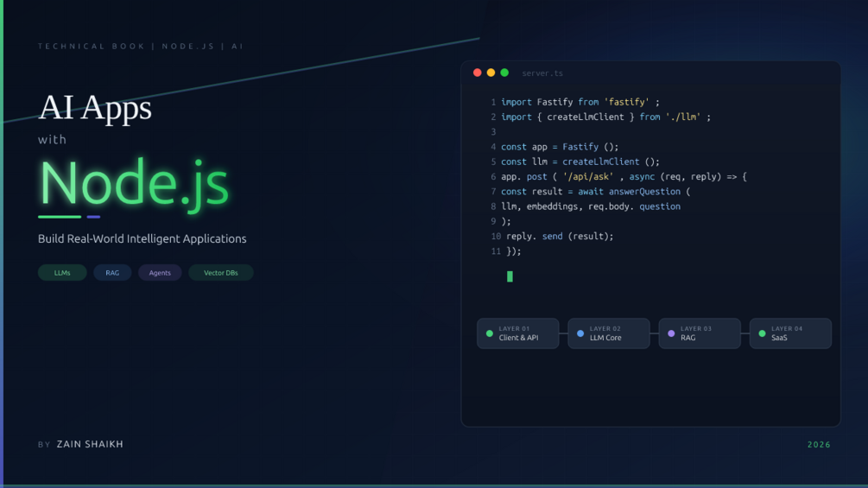This screenshot has height=488, width=868.
Task: Click the "AI Apps" title text
Action: (95, 108)
